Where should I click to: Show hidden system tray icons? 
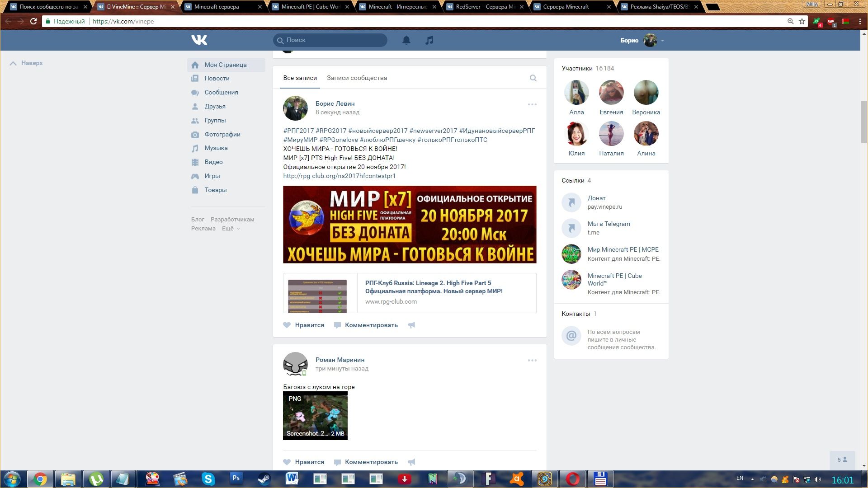pyautogui.click(x=752, y=479)
